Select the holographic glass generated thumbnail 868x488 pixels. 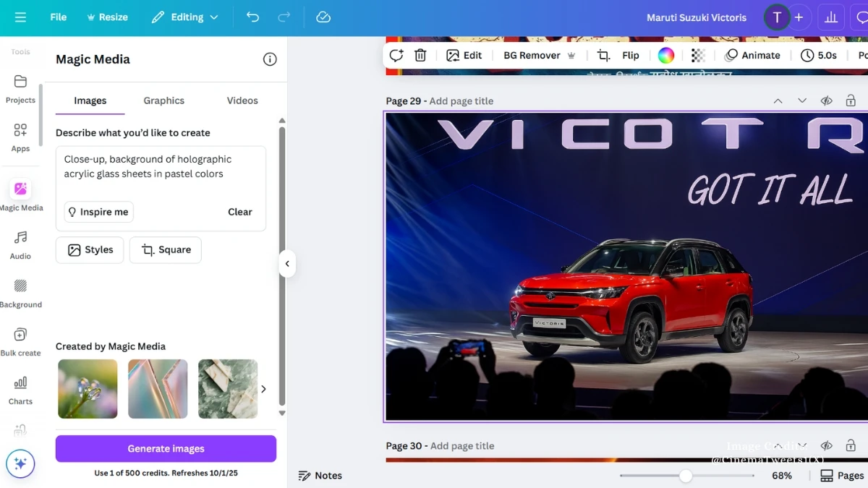point(158,389)
